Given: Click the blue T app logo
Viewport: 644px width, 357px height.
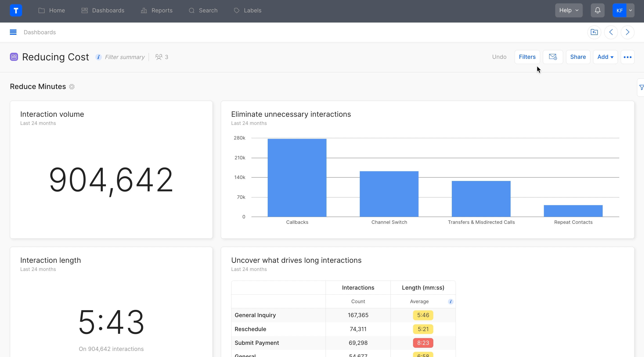Looking at the screenshot, I should (16, 11).
